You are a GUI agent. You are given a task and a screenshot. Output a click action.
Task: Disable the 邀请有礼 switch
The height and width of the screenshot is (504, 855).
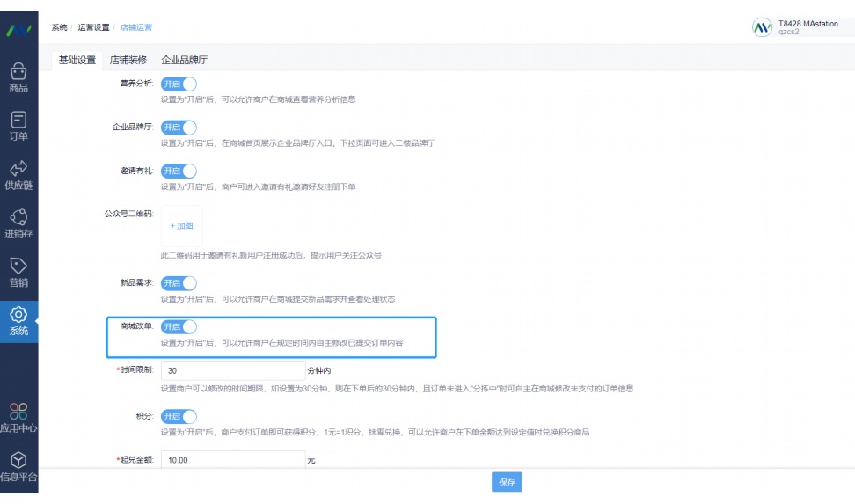click(179, 172)
